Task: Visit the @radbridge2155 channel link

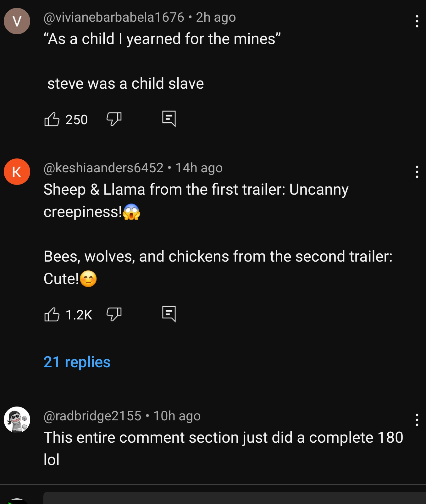Action: tap(92, 416)
